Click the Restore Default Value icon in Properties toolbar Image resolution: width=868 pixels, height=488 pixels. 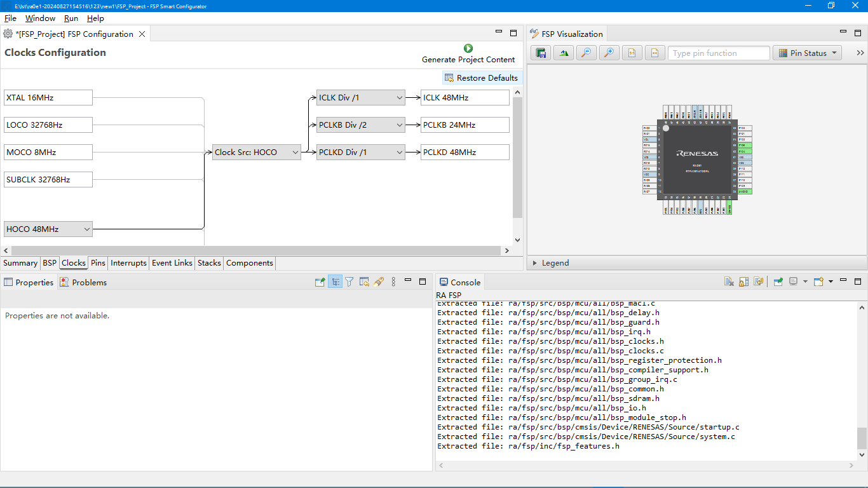tap(364, 282)
